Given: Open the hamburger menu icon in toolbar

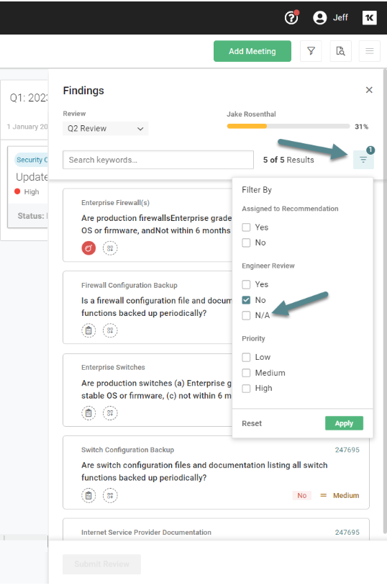Looking at the screenshot, I should point(370,51).
